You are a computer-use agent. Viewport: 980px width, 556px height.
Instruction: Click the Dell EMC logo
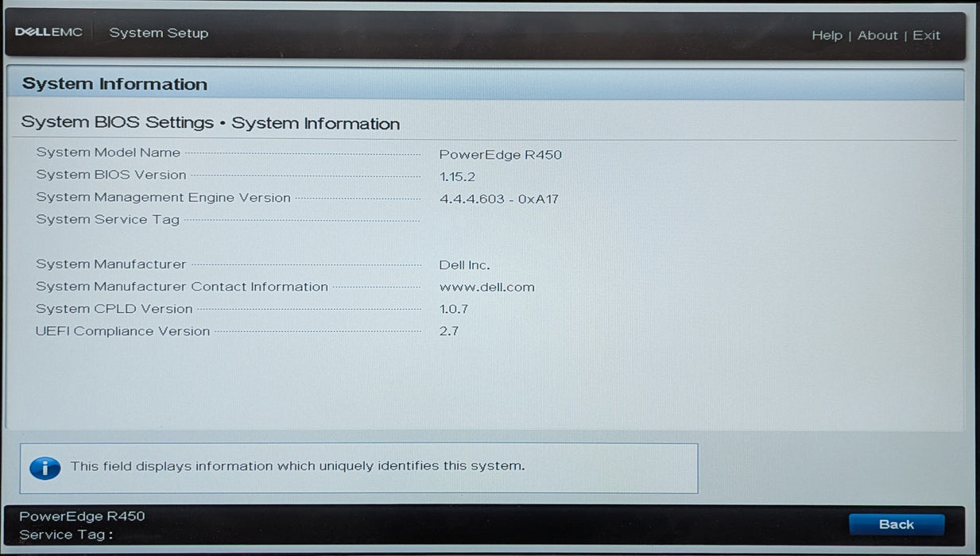click(48, 33)
